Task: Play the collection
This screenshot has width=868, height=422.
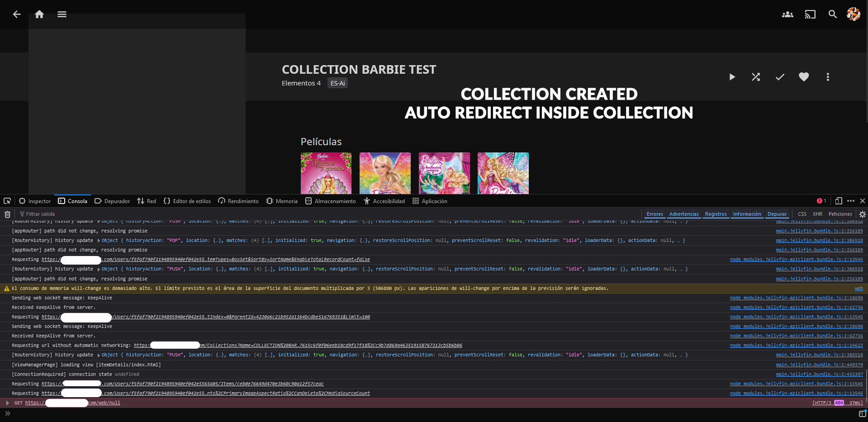Action: (x=732, y=77)
